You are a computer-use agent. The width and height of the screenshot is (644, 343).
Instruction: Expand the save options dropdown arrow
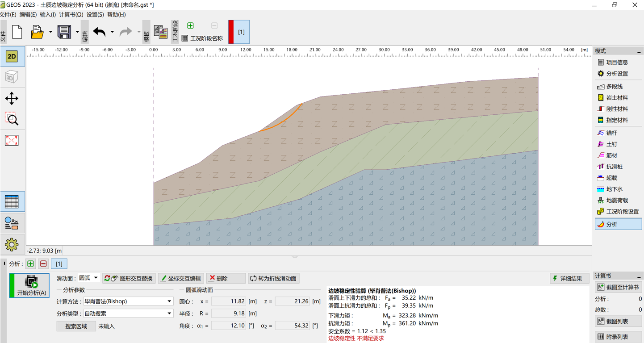pos(77,32)
